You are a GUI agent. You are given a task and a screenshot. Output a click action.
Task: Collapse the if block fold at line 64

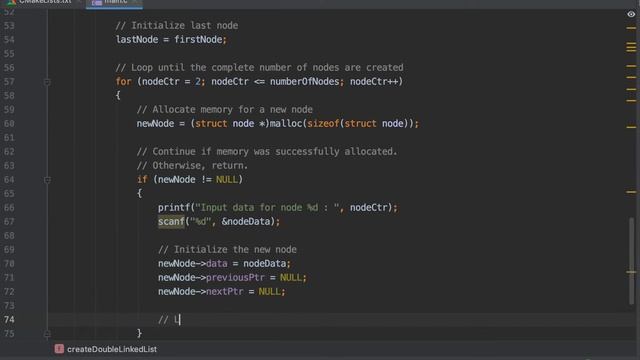coord(47,180)
